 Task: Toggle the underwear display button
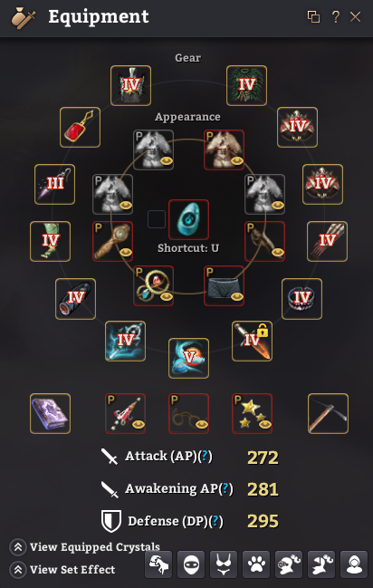224,564
